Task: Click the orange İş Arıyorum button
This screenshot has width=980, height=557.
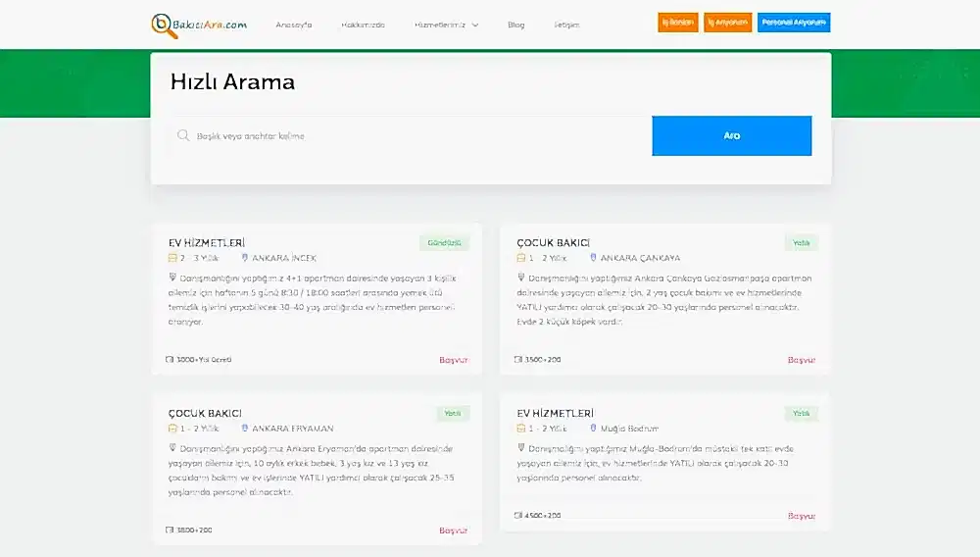Action: click(x=727, y=23)
